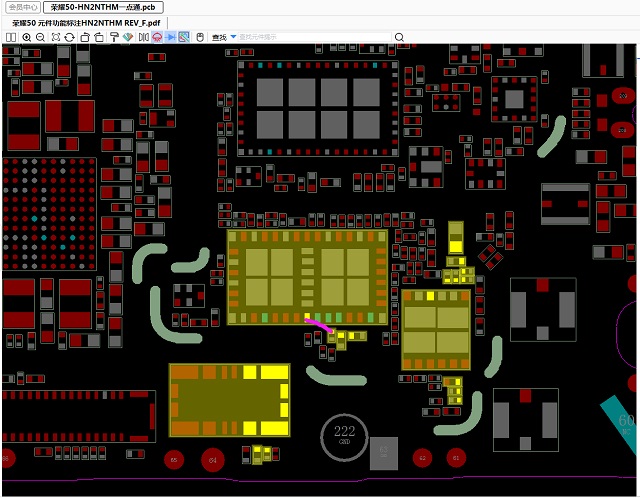Click the search magnifier button
The width and height of the screenshot is (640, 498).
[400, 37]
